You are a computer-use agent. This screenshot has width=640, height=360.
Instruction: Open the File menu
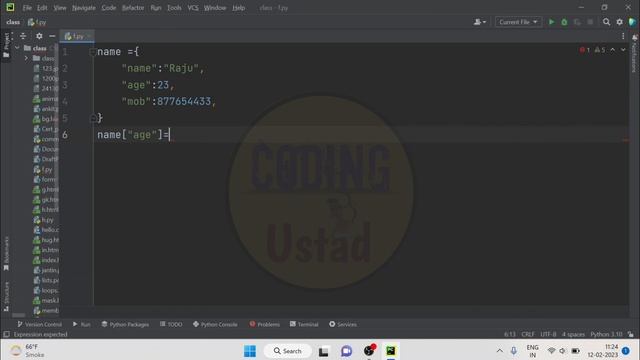pos(27,8)
